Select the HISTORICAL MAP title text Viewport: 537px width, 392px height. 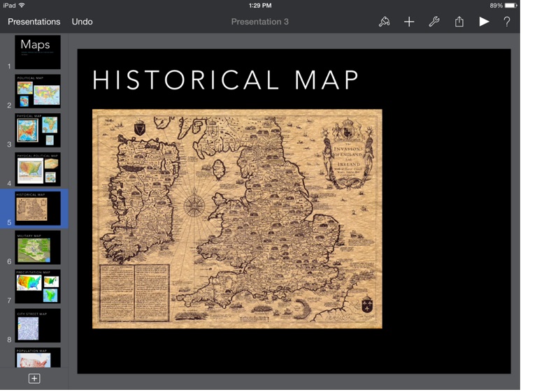click(226, 80)
